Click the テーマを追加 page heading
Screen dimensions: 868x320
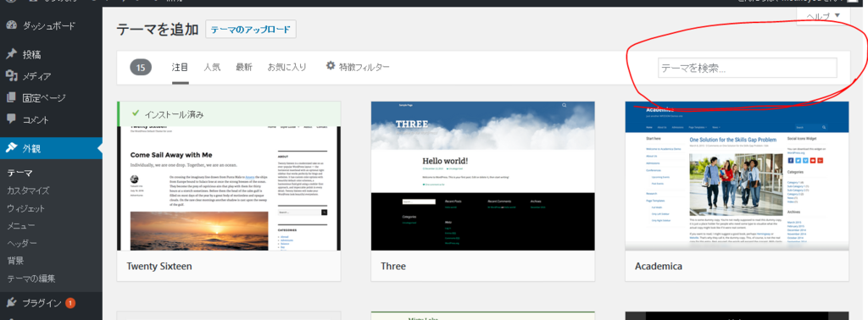coord(158,30)
